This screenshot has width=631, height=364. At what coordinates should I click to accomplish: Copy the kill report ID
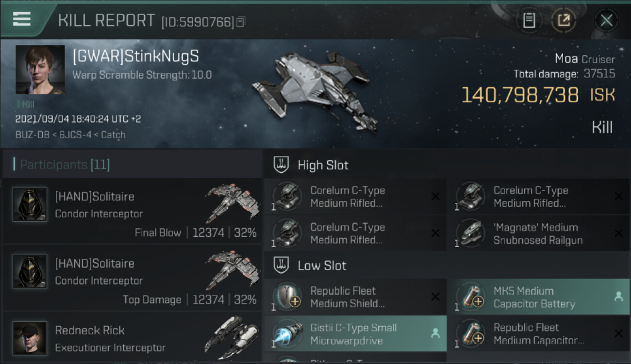coord(241,22)
